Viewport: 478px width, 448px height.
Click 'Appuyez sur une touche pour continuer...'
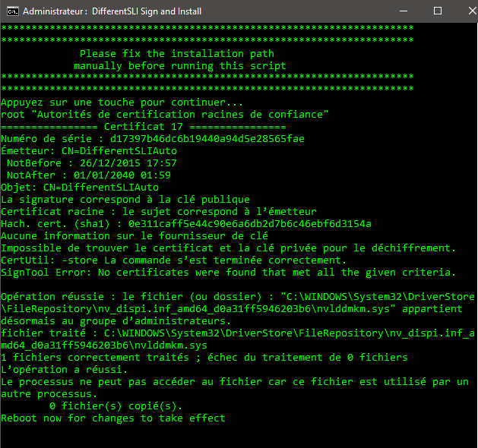pos(122,103)
